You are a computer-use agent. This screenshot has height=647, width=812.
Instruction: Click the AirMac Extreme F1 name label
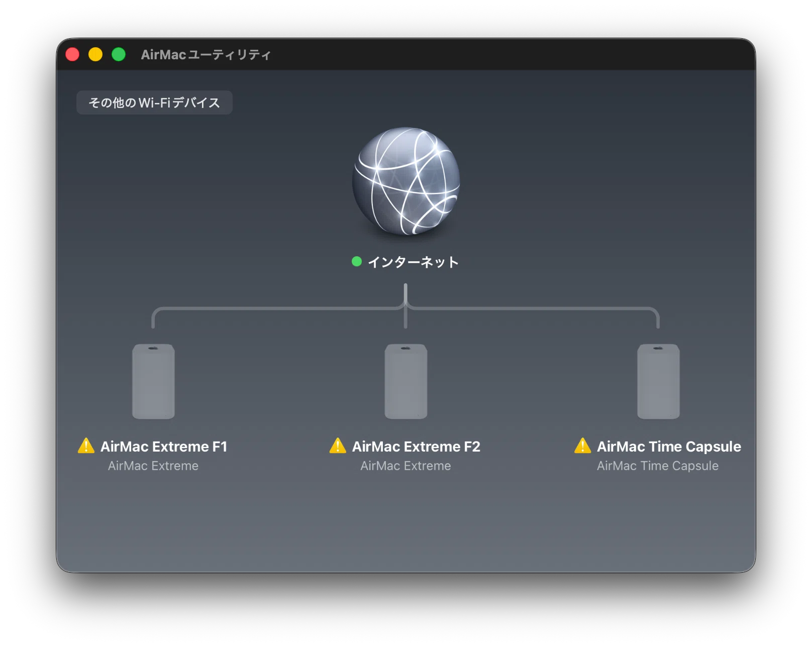pyautogui.click(x=164, y=447)
